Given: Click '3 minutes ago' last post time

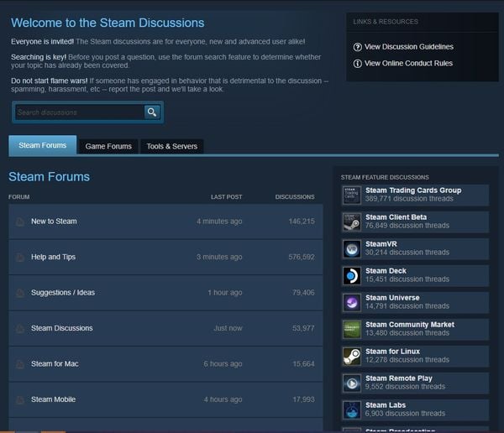Looking at the screenshot, I should click(219, 257).
